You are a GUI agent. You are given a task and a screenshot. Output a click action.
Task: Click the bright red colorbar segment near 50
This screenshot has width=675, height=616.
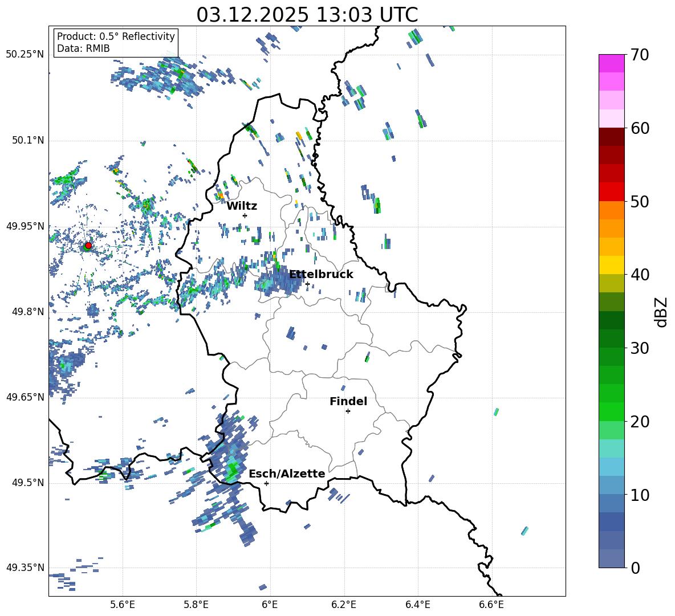click(x=611, y=192)
